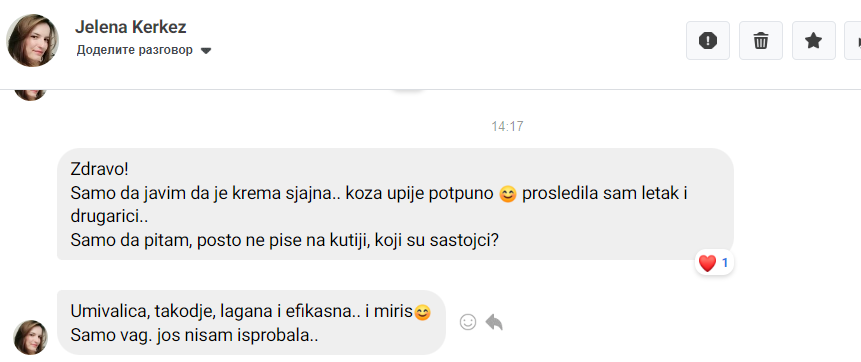This screenshot has height=362, width=861.
Task: Click the red heart emoji reaction
Action: (x=707, y=264)
